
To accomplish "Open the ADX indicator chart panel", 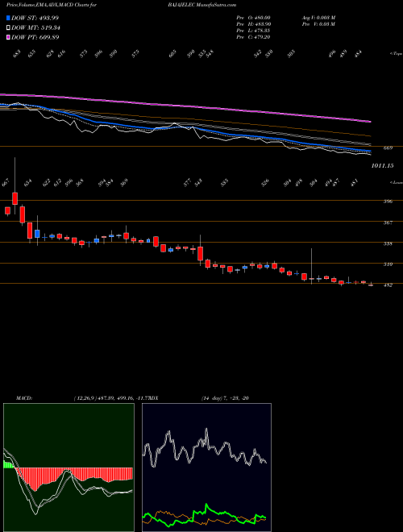I will point(206,468).
